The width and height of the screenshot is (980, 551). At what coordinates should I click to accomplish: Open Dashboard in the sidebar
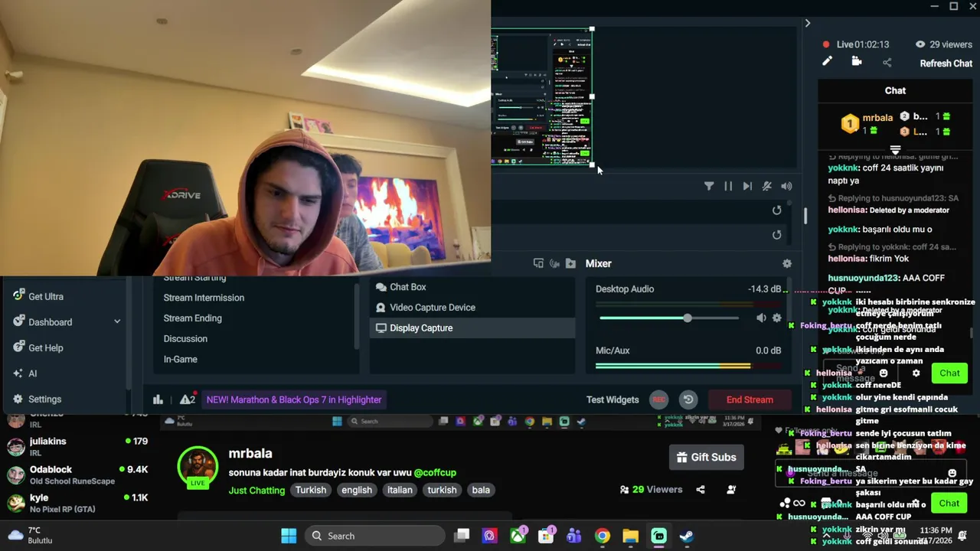click(x=50, y=322)
